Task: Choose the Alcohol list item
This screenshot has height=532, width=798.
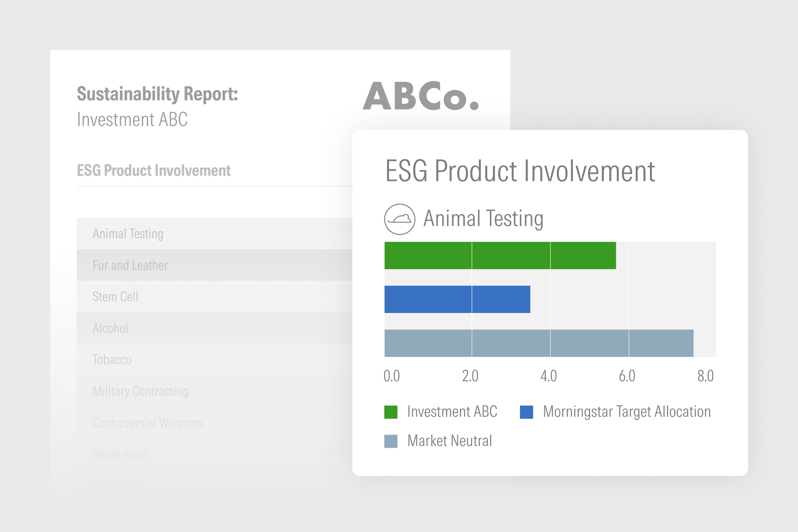Action: pyautogui.click(x=110, y=328)
